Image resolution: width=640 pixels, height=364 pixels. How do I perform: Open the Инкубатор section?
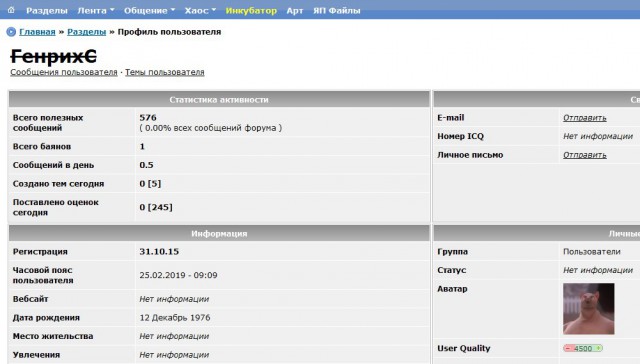pyautogui.click(x=251, y=11)
